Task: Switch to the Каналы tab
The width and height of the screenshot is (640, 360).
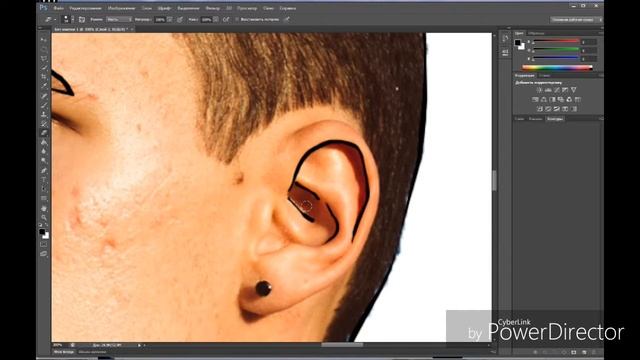Action: [535, 119]
